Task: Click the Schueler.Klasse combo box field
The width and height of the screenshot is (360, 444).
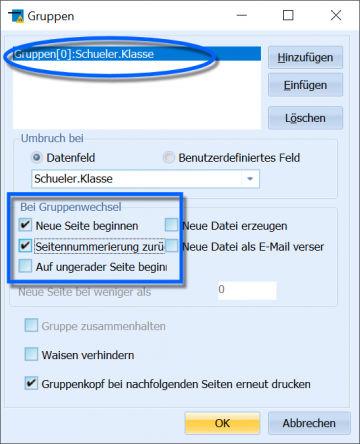Action: (145, 179)
